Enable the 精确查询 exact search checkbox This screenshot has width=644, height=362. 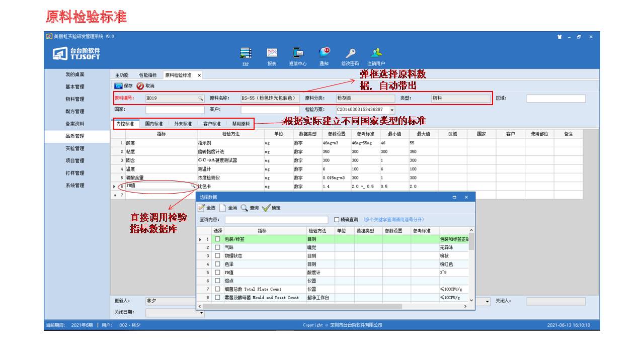click(x=337, y=220)
